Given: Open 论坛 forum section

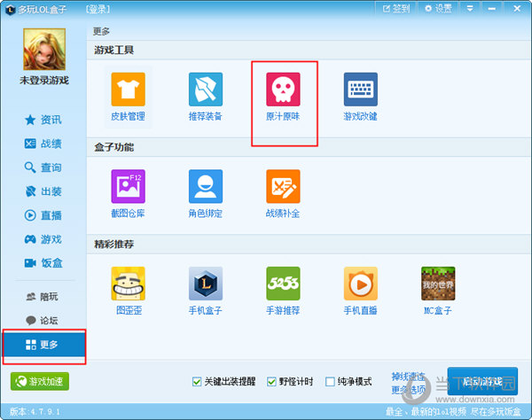Looking at the screenshot, I should (42, 321).
